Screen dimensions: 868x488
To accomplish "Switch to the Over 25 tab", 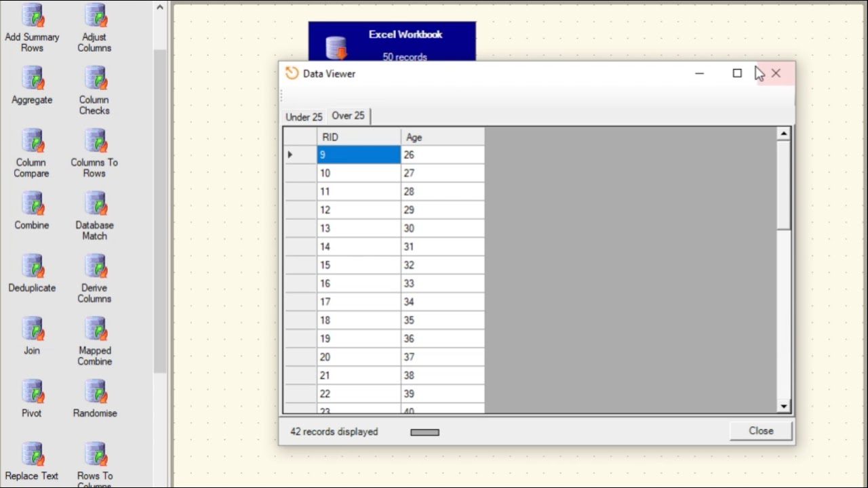I will coord(348,116).
